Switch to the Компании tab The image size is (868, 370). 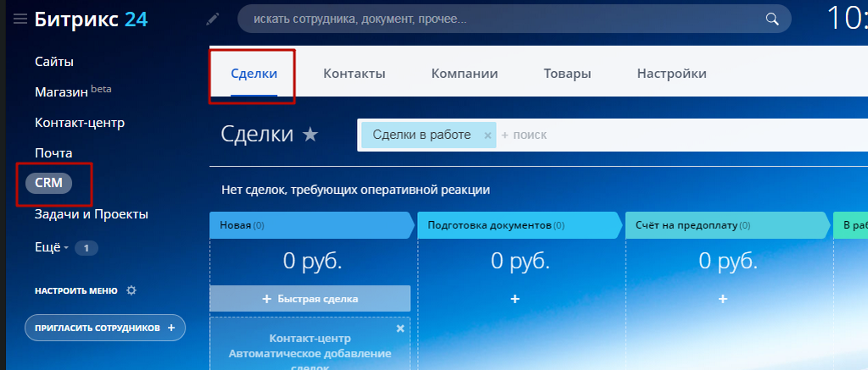point(465,74)
